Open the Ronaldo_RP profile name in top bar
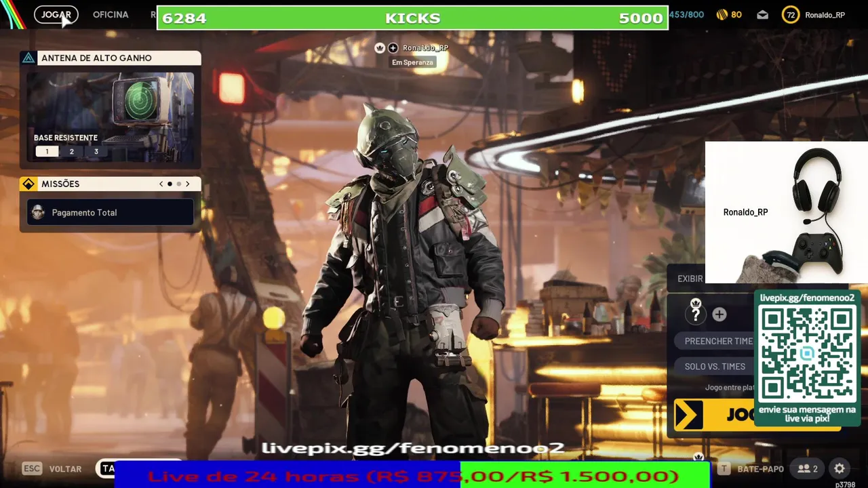Screen dimensions: 868x488 click(x=825, y=15)
